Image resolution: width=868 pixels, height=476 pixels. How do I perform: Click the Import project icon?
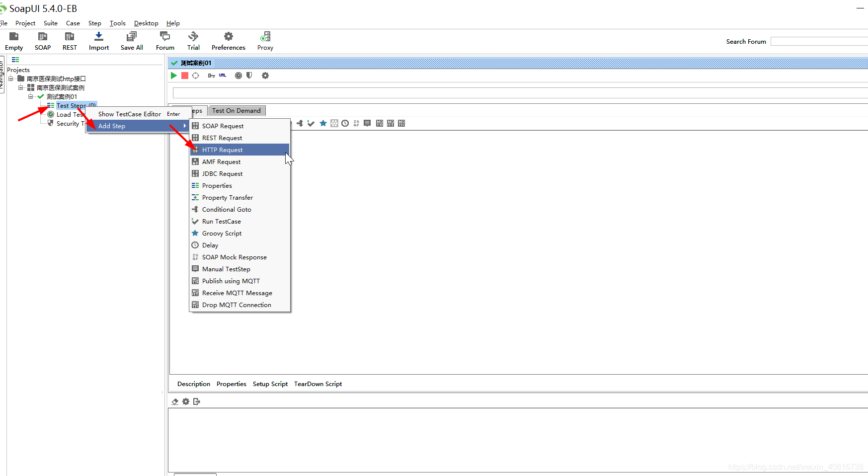click(x=99, y=36)
